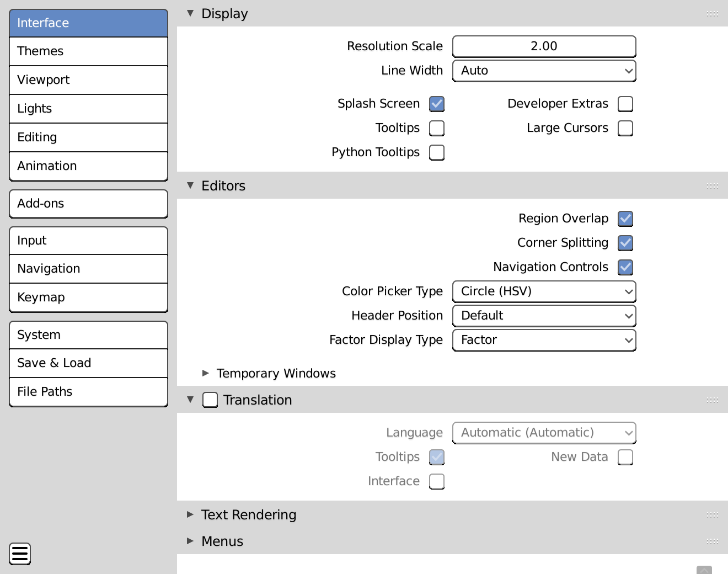Switch to the Viewport tab
The width and height of the screenshot is (728, 574).
(88, 80)
